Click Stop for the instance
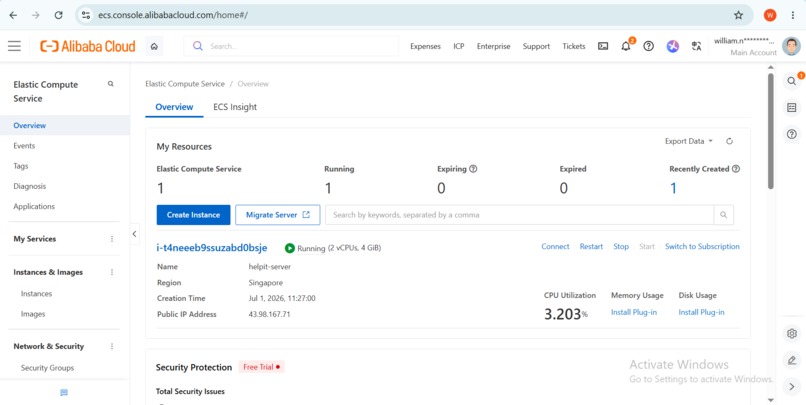The height and width of the screenshot is (405, 806). tap(621, 247)
